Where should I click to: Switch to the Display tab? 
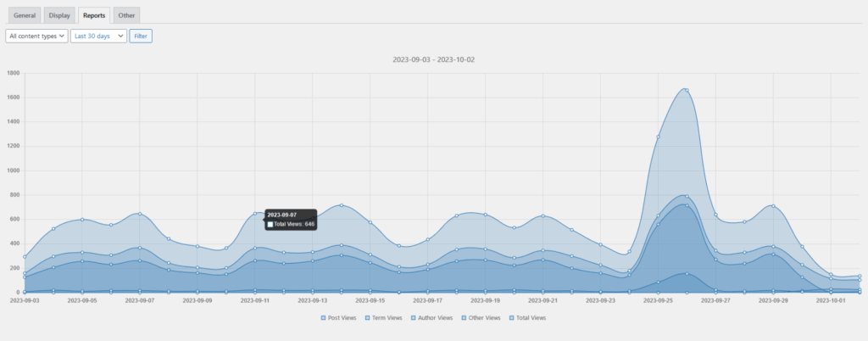59,15
